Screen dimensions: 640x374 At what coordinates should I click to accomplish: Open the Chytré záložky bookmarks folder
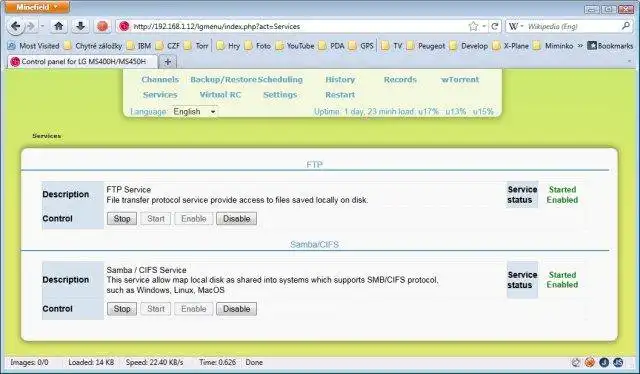click(x=93, y=46)
